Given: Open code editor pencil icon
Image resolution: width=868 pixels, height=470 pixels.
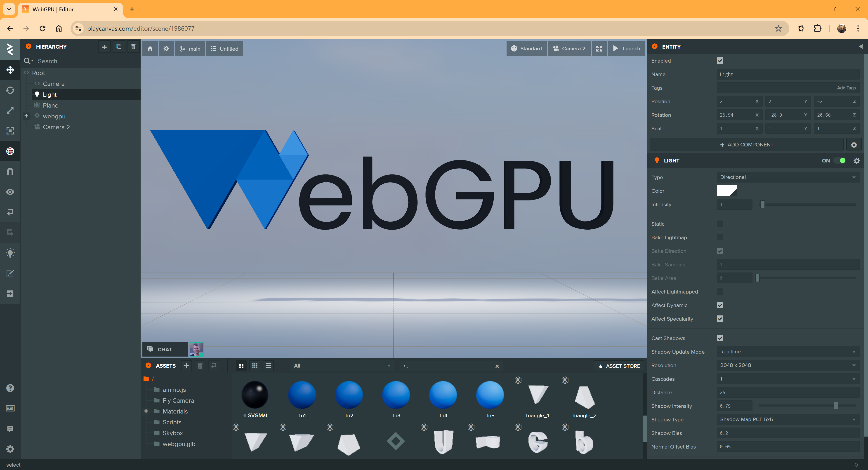Looking at the screenshot, I should point(10,273).
